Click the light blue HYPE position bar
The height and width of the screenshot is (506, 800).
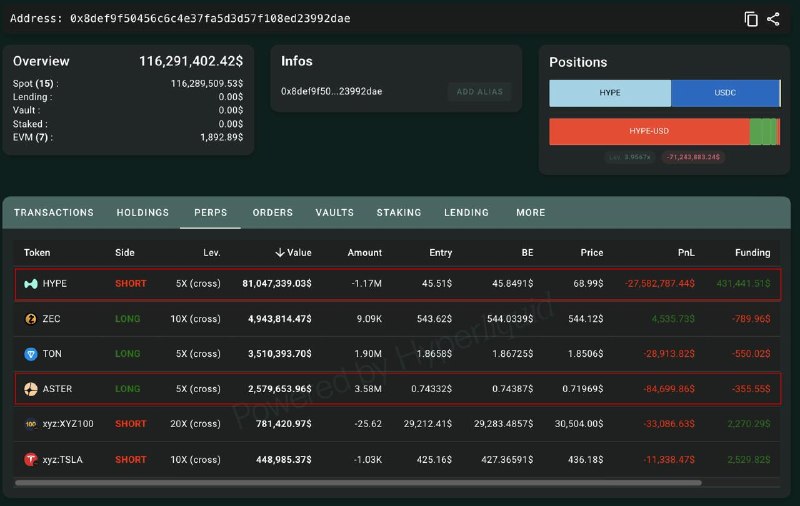tap(610, 93)
